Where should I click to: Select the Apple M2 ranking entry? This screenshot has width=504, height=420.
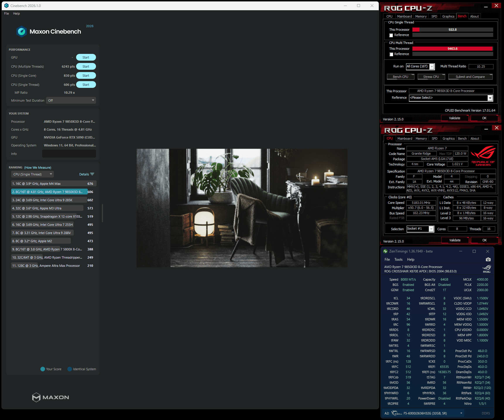[54, 241]
